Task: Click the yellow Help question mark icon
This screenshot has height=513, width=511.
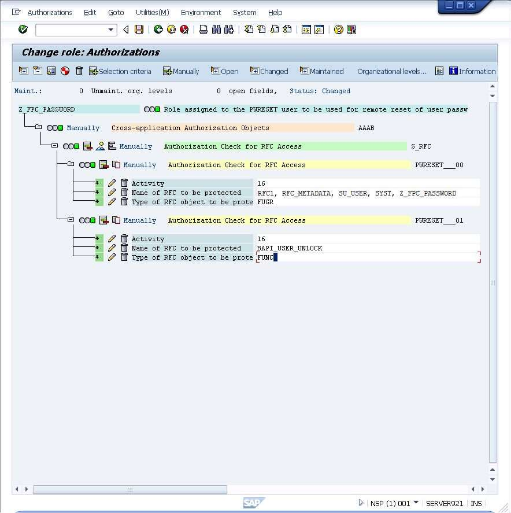Action: pyautogui.click(x=338, y=30)
